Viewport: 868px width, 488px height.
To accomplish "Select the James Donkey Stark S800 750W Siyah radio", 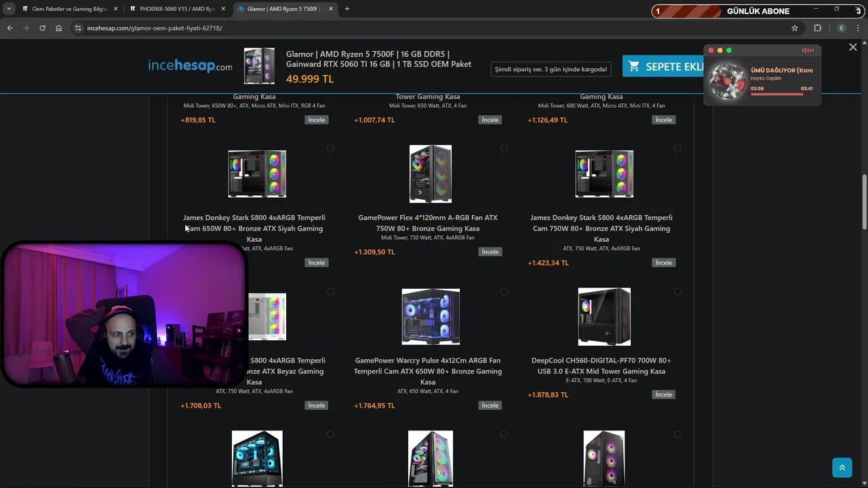I will coord(677,148).
